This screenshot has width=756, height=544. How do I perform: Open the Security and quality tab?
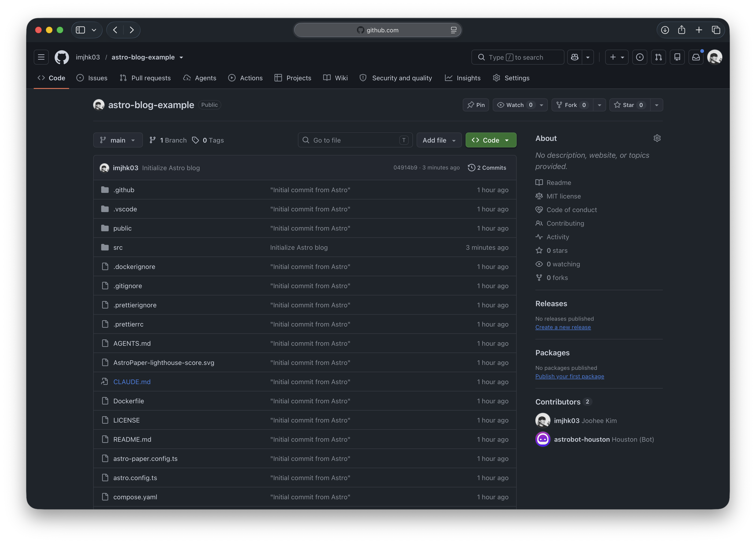tap(396, 78)
